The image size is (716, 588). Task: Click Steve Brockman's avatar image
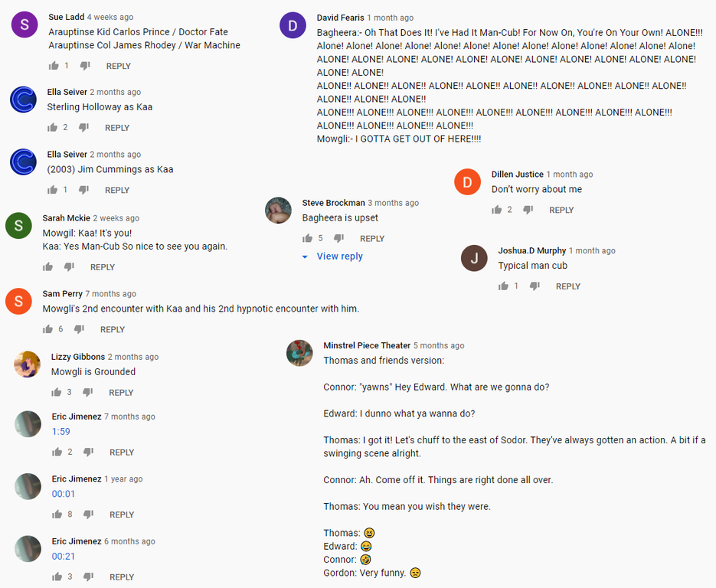[x=278, y=211]
